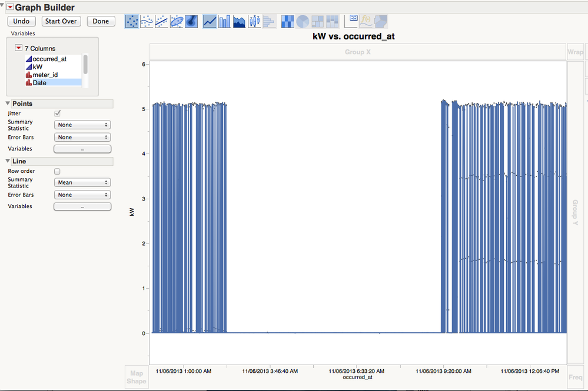Click the Group Y drop zone
588x391 pixels.
click(x=575, y=212)
